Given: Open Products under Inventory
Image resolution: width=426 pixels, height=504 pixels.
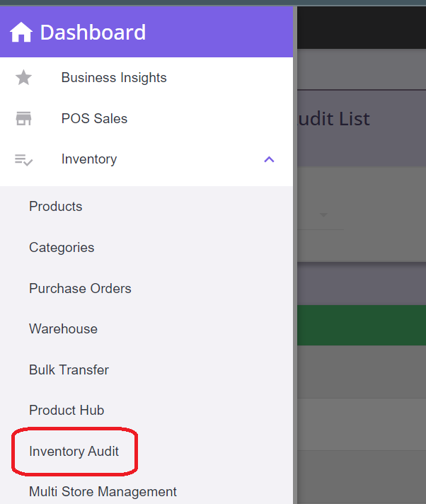Looking at the screenshot, I should [56, 207].
